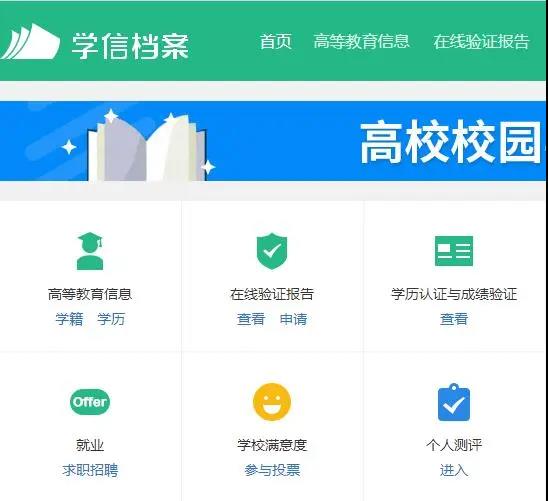
Task: Open the 学籍 link
Action: tap(69, 319)
